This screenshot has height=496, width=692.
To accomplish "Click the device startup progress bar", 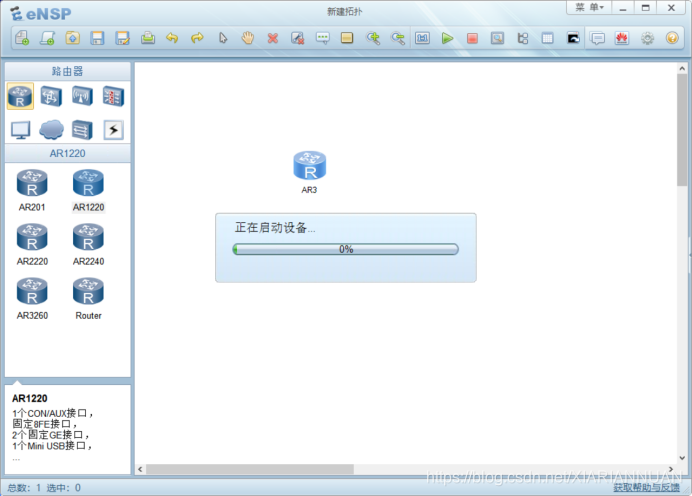I will click(x=346, y=249).
